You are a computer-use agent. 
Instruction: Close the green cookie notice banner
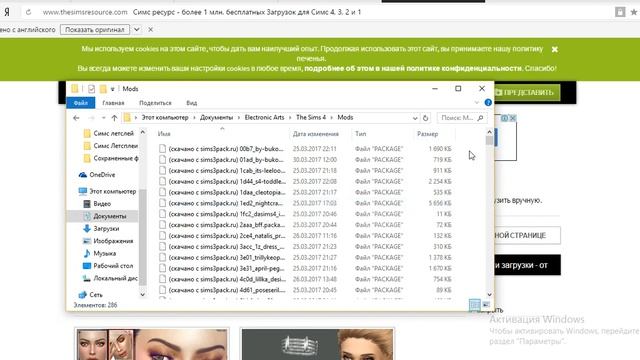coord(555,49)
